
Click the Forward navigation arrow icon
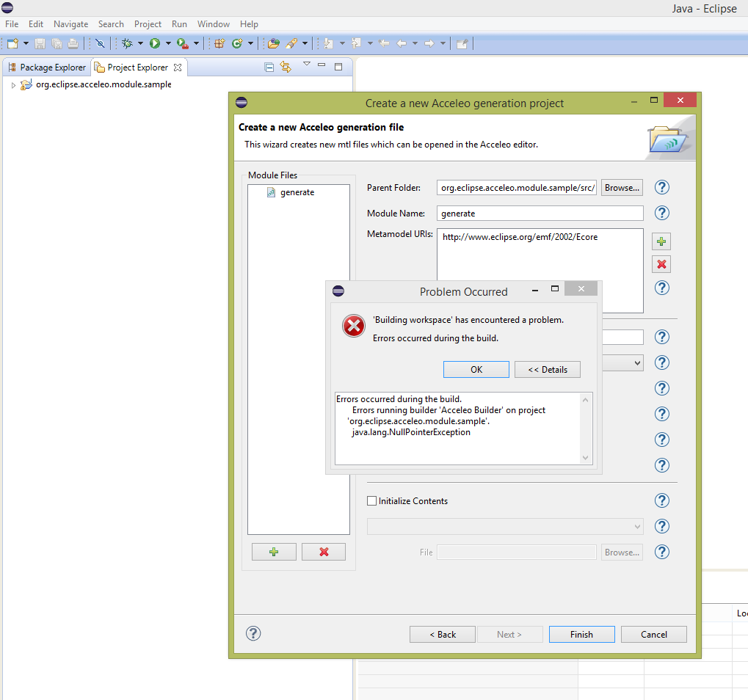tap(429, 43)
